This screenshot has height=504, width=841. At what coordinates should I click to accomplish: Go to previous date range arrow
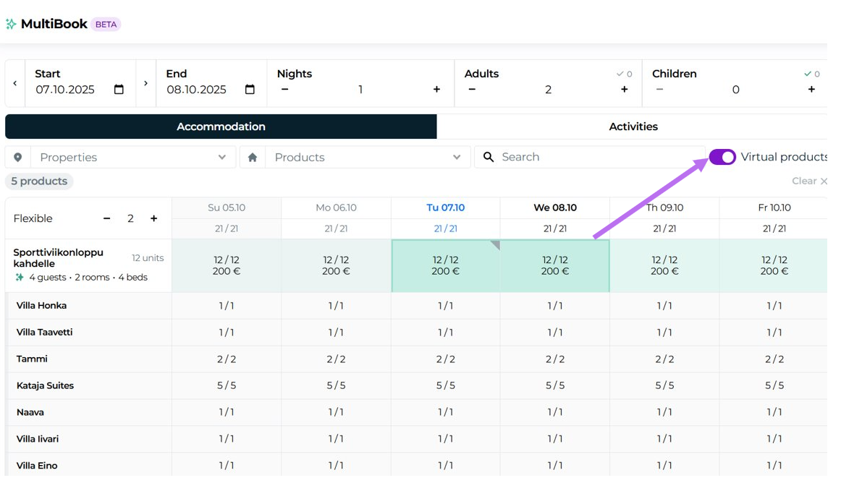(x=15, y=83)
